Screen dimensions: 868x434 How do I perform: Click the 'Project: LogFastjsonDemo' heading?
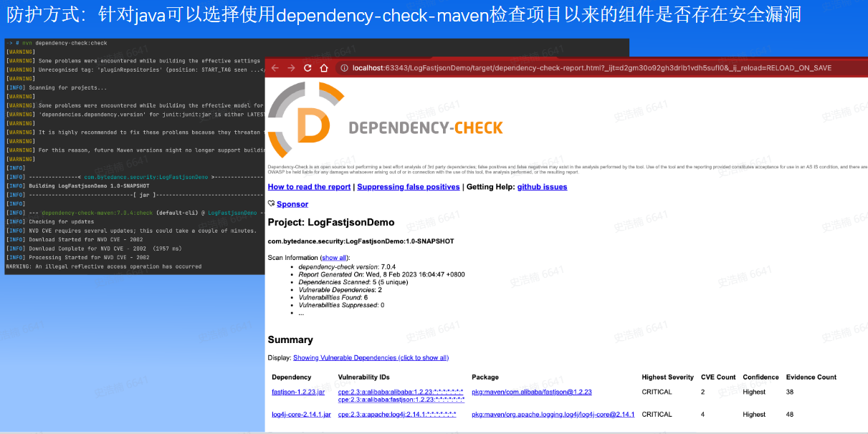(x=331, y=223)
